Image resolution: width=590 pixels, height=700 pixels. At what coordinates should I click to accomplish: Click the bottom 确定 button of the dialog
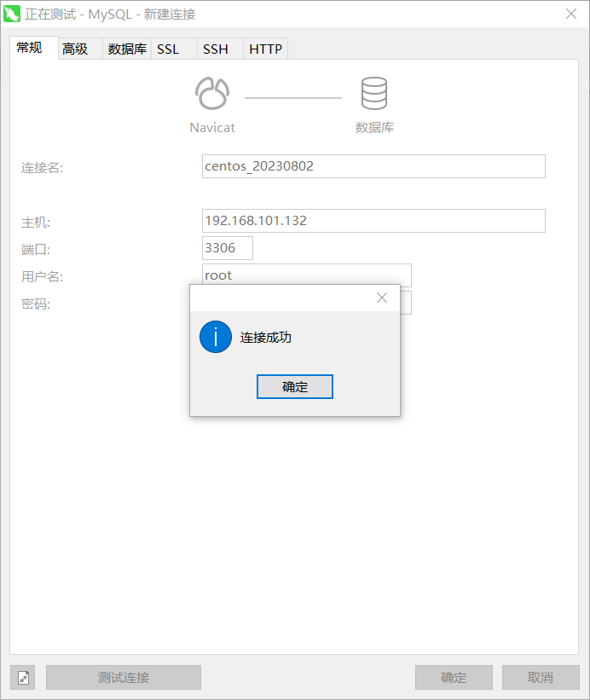pyautogui.click(x=454, y=677)
